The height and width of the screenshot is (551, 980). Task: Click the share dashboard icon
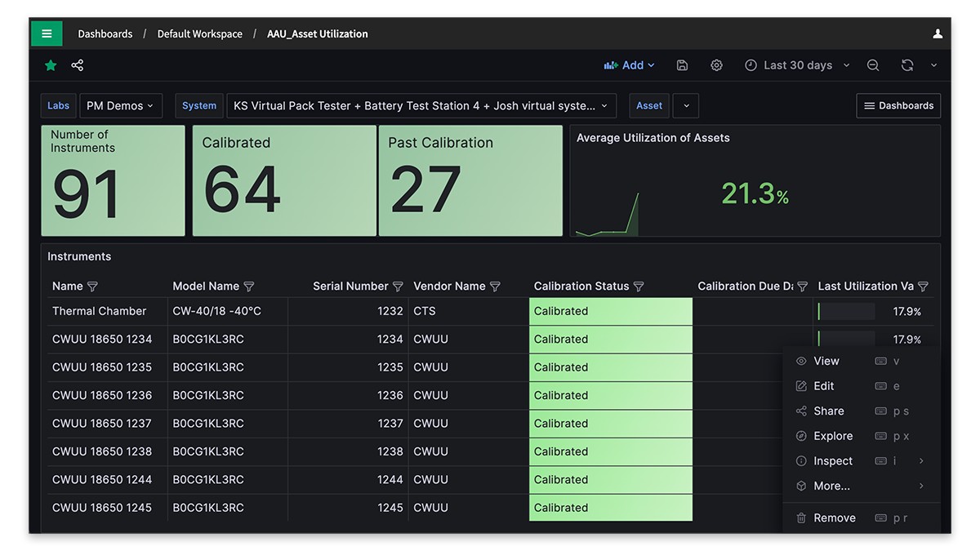[77, 65]
